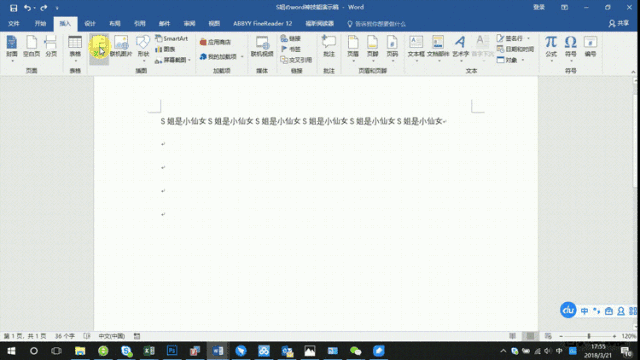Open the screenshot (屏幕截图) dropdown
640x360 pixels.
(173, 60)
